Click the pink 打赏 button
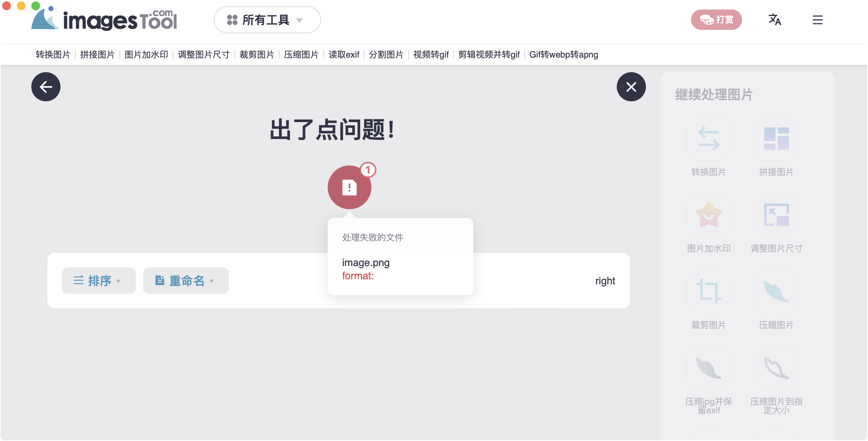Screen dimensions: 868x441 pos(717,20)
